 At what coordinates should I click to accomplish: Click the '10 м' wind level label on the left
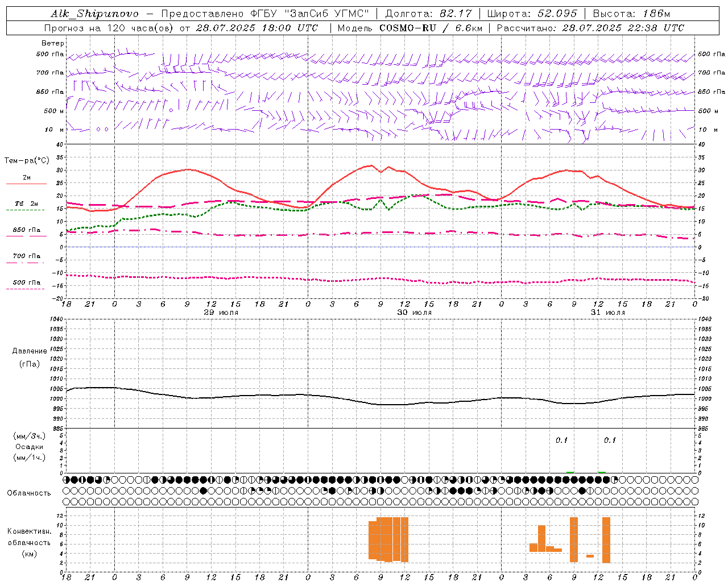[55, 130]
